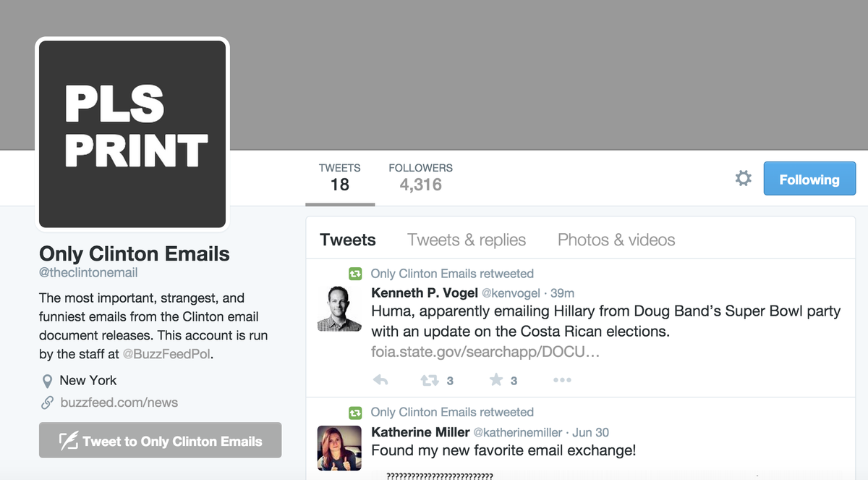Reply to Kenneth P. Vogel's tweet
This screenshot has height=480, width=868.
(x=380, y=380)
